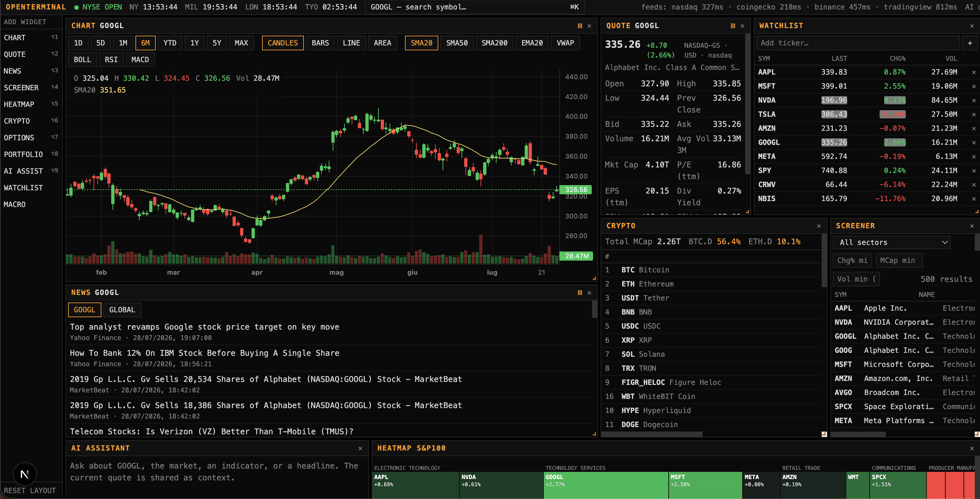Remove NBIS row from the watchlist
980x499 pixels.
973,199
